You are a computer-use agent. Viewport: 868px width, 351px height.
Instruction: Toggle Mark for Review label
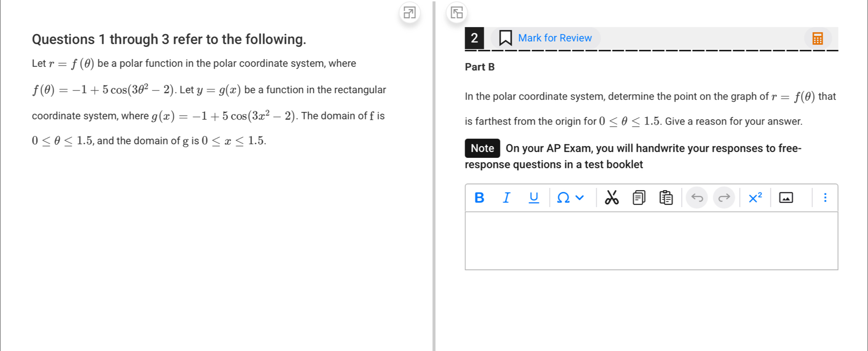(554, 38)
